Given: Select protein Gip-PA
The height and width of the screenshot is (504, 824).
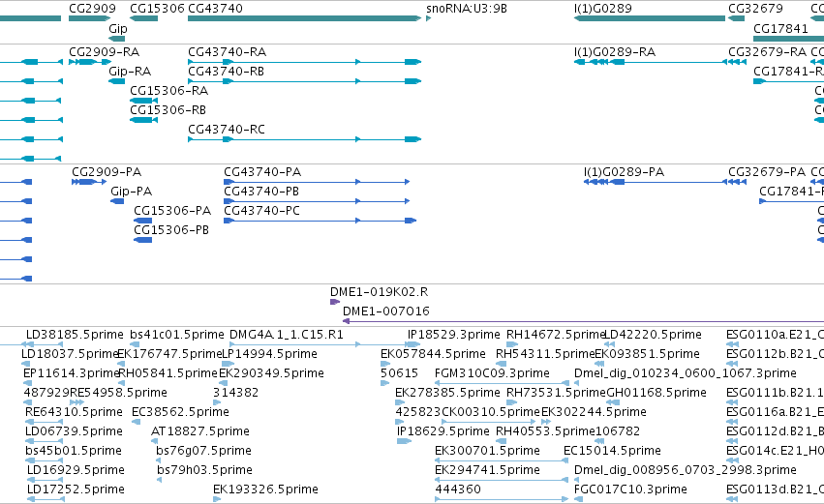Looking at the screenshot, I should click(132, 192).
